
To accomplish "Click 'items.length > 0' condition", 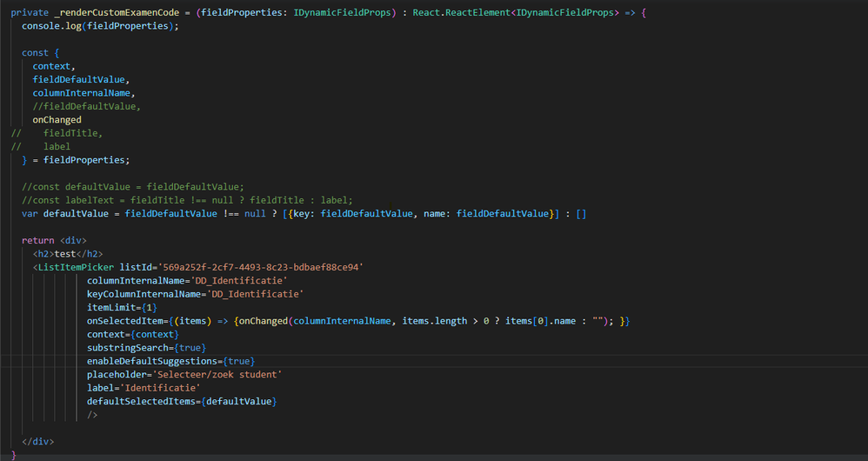I will (445, 321).
